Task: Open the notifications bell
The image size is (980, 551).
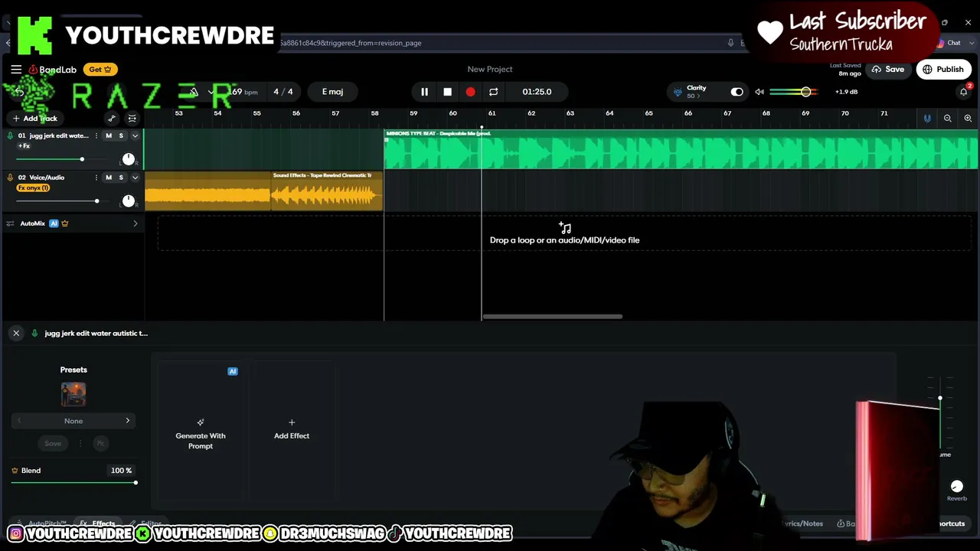Action: pos(964,92)
